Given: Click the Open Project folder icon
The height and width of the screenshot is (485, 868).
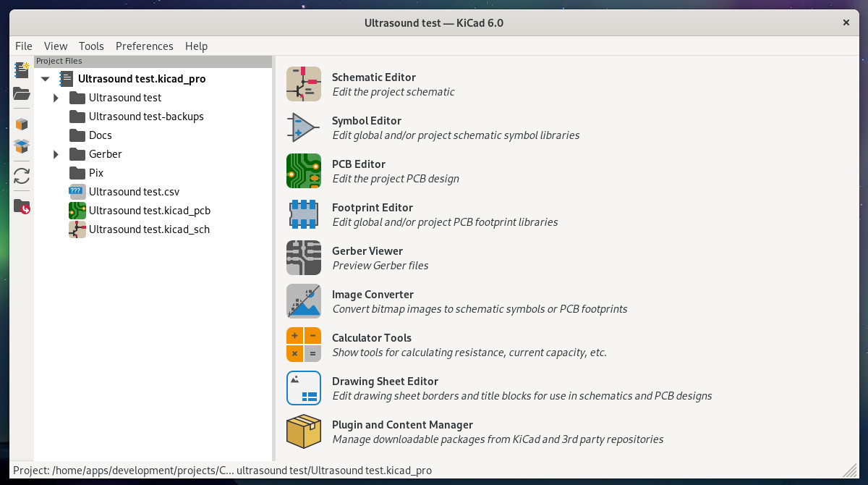Looking at the screenshot, I should [22, 93].
